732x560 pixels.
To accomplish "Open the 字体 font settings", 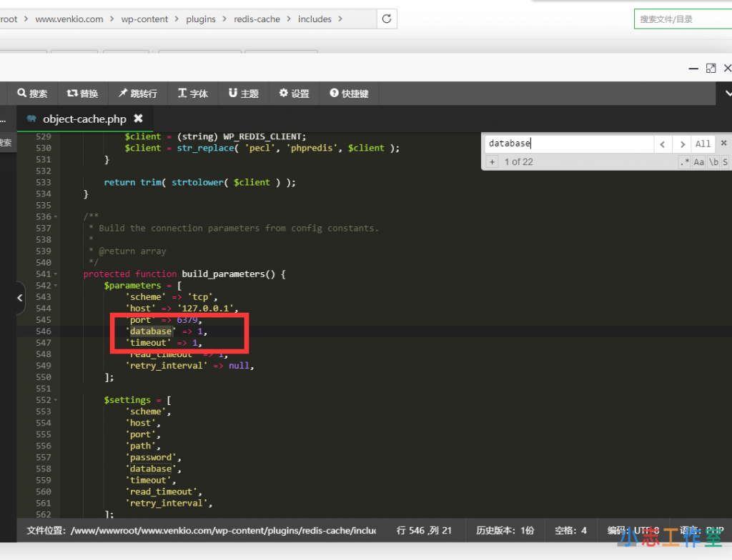I will (x=193, y=94).
